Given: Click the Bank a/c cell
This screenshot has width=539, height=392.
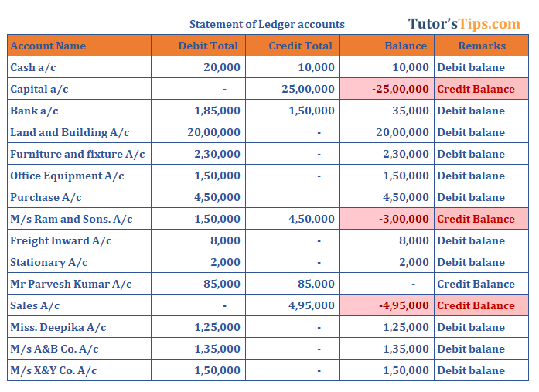Looking at the screenshot, I should [79, 111].
